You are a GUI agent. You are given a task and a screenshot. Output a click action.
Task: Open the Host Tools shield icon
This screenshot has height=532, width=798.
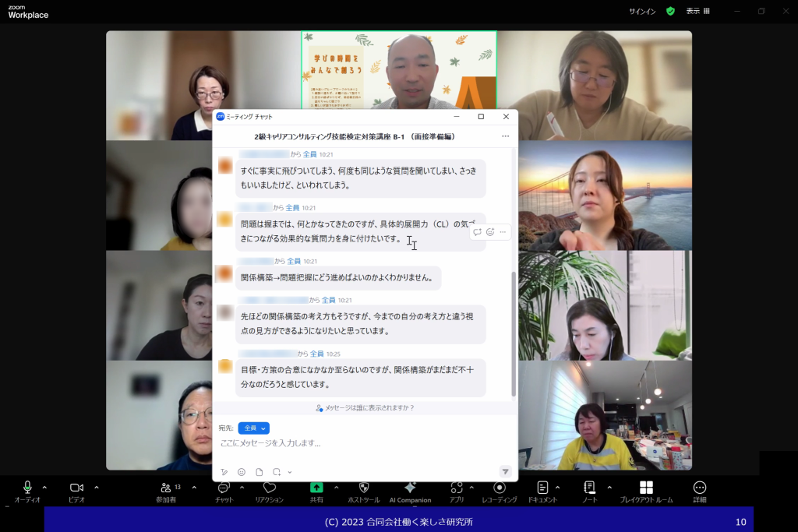tap(363, 488)
